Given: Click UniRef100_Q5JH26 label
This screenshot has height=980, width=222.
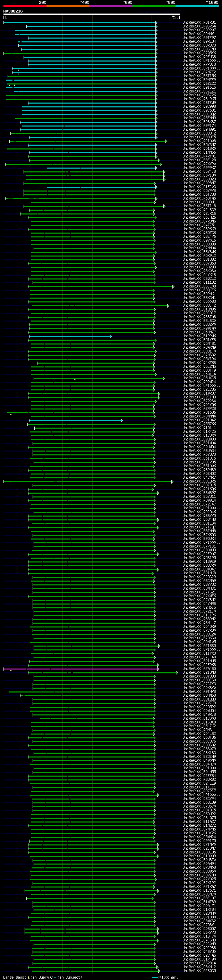Looking at the screenshot, I should pos(199,218).
